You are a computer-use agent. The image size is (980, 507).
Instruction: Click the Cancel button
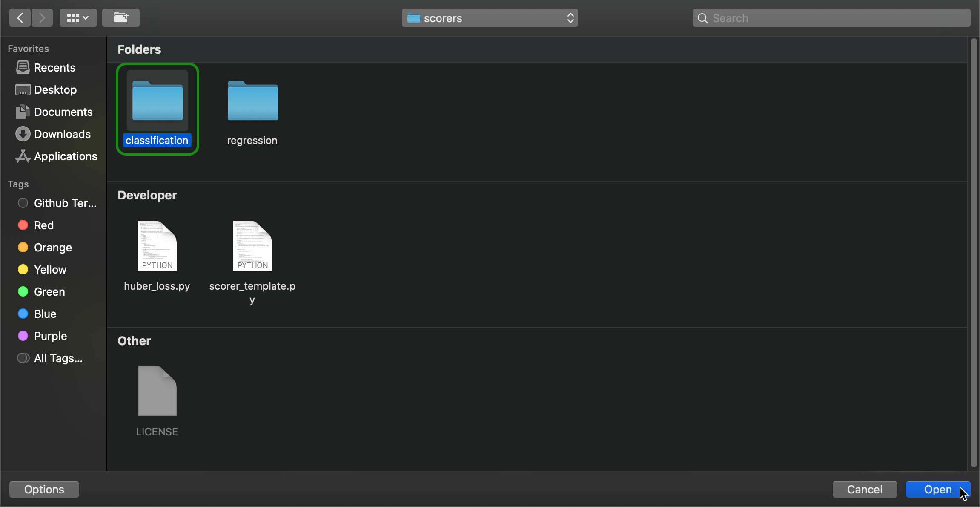pos(864,490)
